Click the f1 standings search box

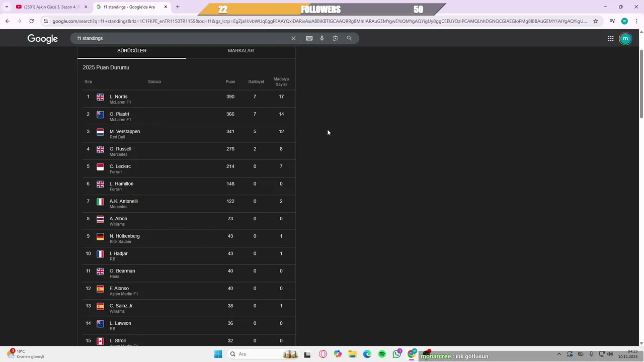181,38
